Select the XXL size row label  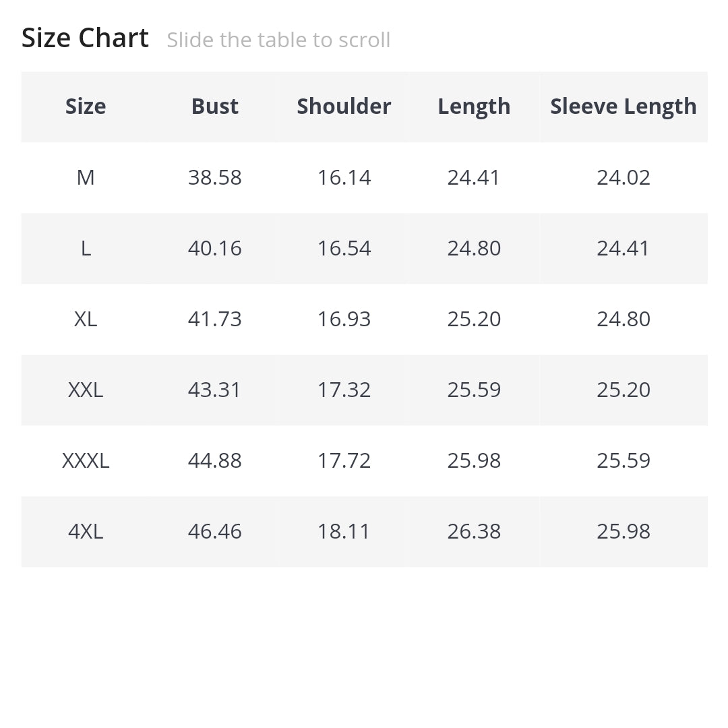[86, 390]
